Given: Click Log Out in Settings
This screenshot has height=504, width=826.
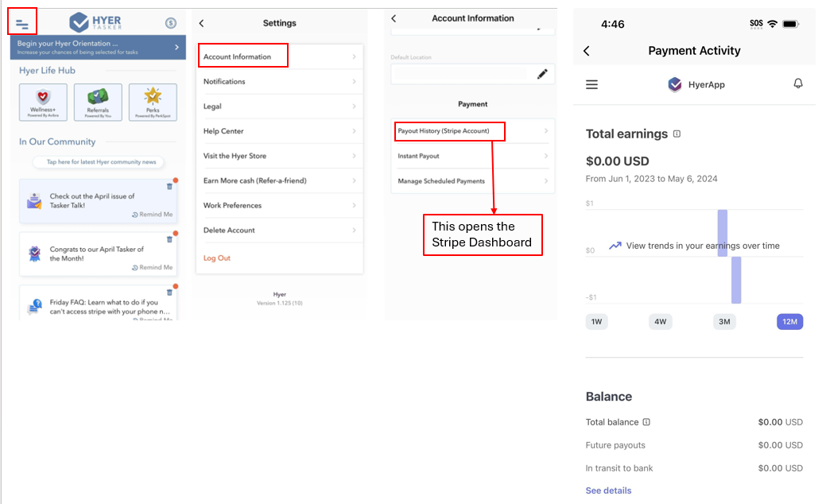Looking at the screenshot, I should click(217, 258).
